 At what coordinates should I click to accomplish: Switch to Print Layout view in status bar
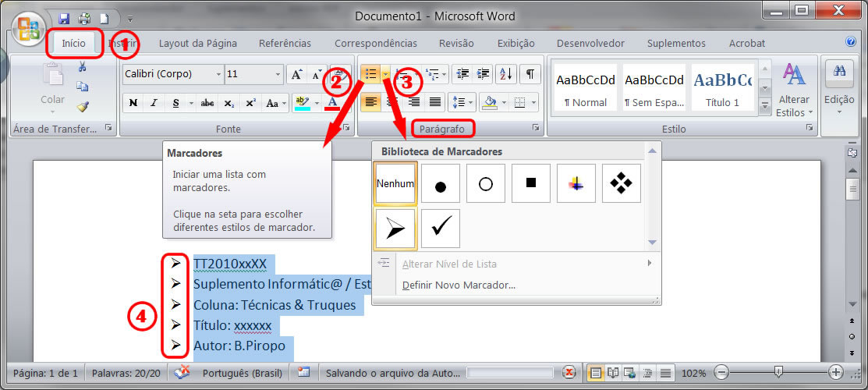pos(595,373)
